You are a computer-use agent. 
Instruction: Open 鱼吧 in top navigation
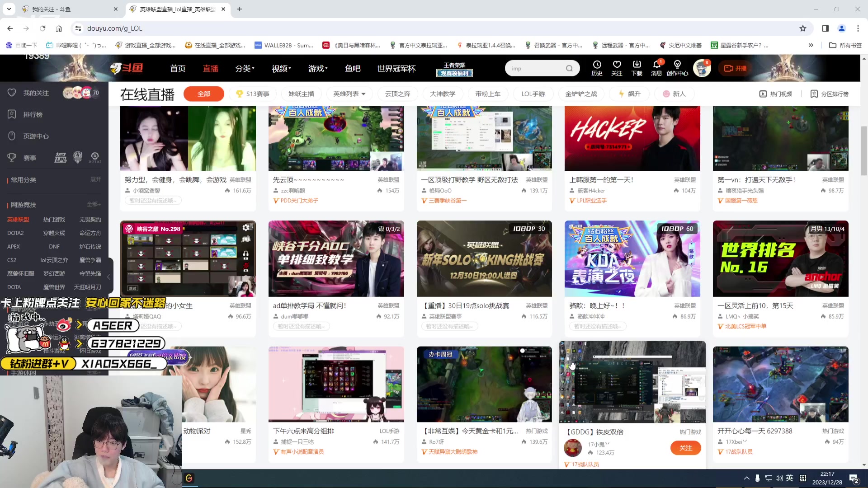353,68
